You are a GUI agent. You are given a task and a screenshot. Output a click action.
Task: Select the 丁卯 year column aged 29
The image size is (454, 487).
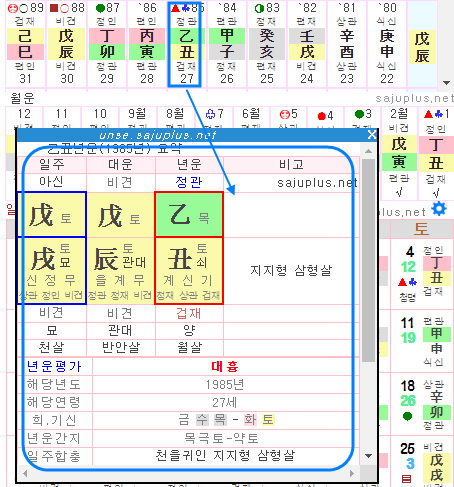click(107, 44)
